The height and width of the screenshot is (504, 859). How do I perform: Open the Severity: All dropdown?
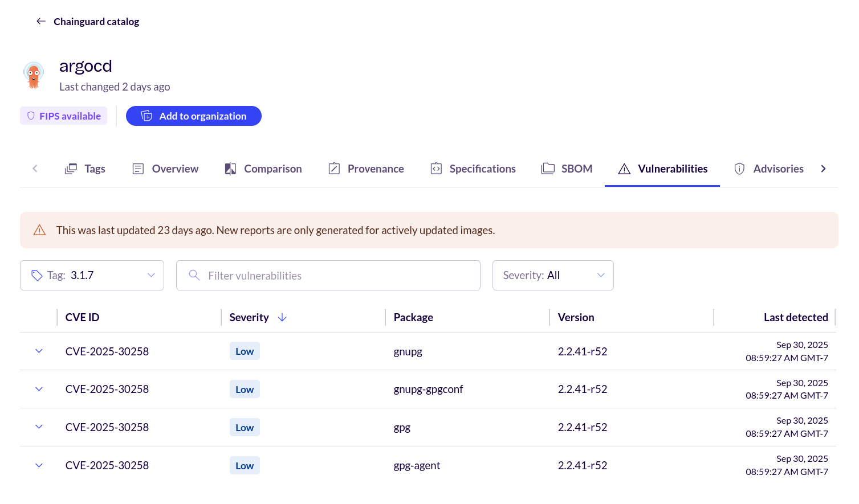tap(552, 275)
